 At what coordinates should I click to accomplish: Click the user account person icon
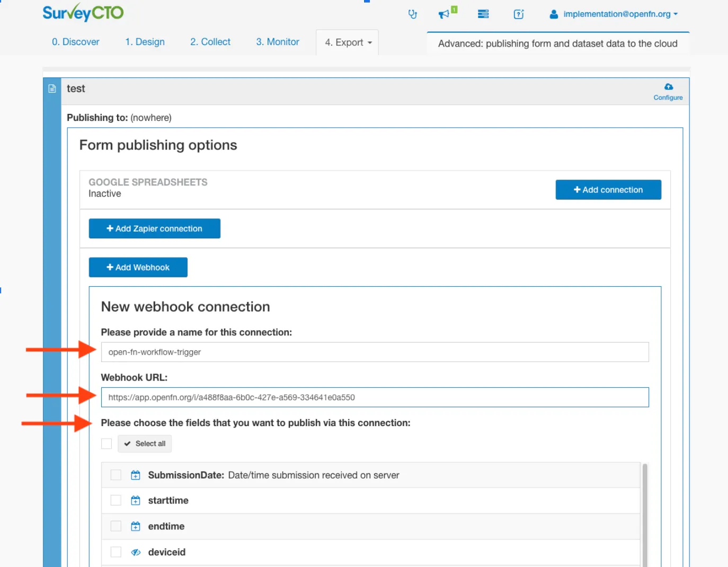[554, 14]
